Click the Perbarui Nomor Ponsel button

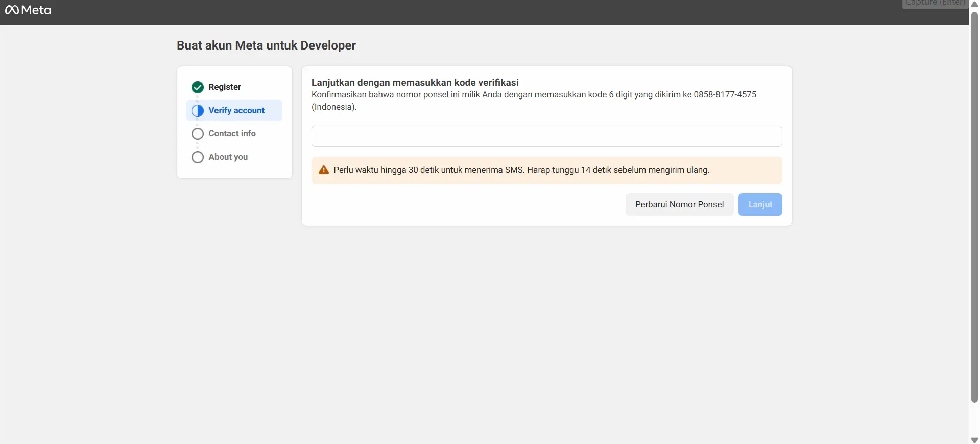tap(679, 205)
